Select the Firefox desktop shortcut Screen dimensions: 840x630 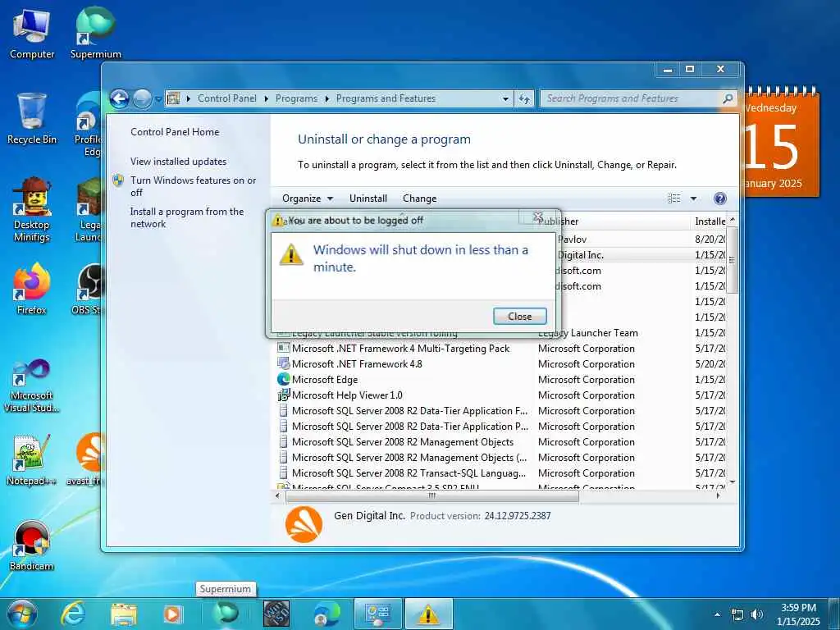point(32,290)
